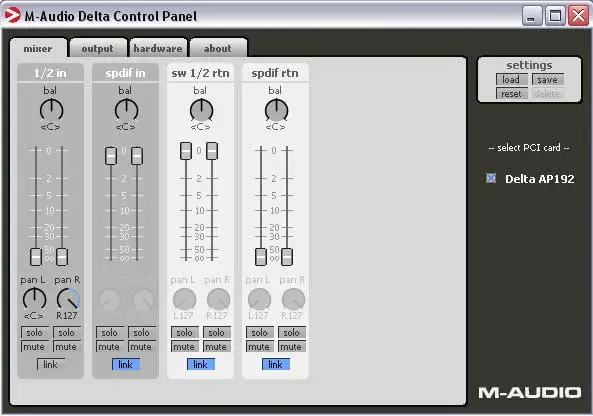Click the M-Audio logo in the title bar
593x416 pixels.
[12, 16]
